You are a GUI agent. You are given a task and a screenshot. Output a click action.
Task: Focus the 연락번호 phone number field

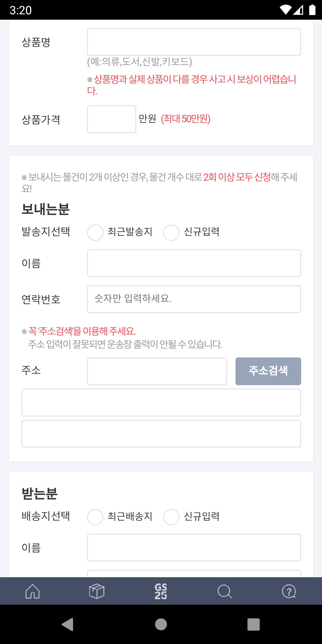coord(194,299)
